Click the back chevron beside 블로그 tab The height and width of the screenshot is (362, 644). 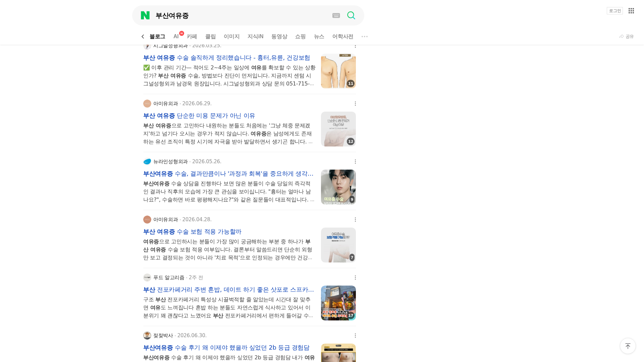point(143,37)
